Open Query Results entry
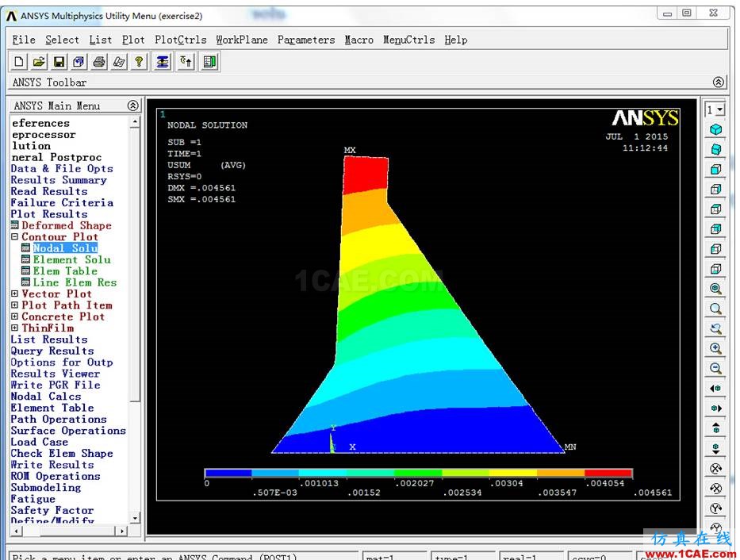The width and height of the screenshot is (740, 560). click(x=52, y=351)
